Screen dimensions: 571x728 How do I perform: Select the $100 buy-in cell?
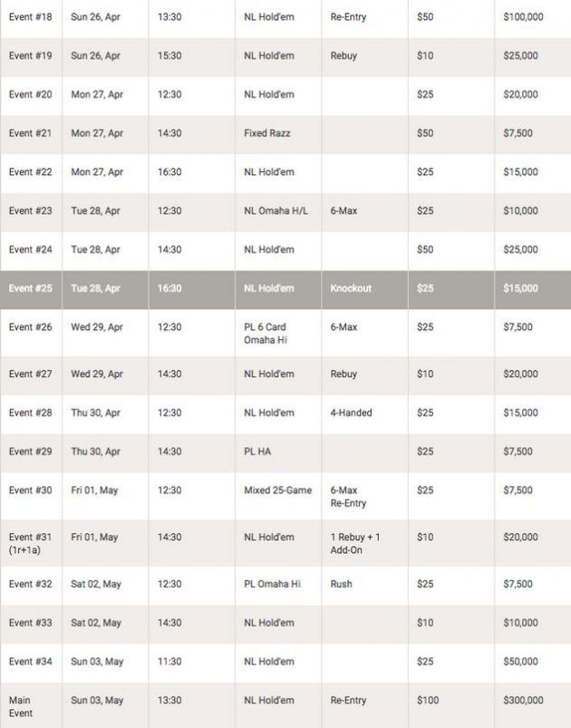(x=427, y=700)
